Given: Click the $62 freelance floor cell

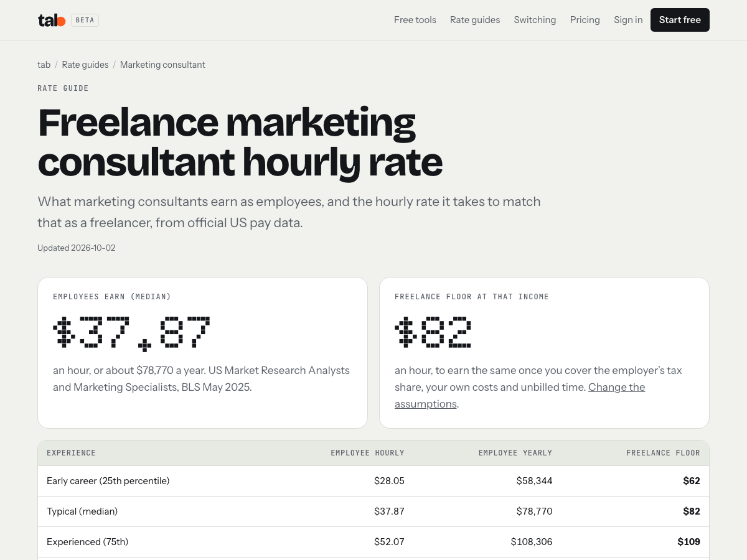Looking at the screenshot, I should 692,481.
